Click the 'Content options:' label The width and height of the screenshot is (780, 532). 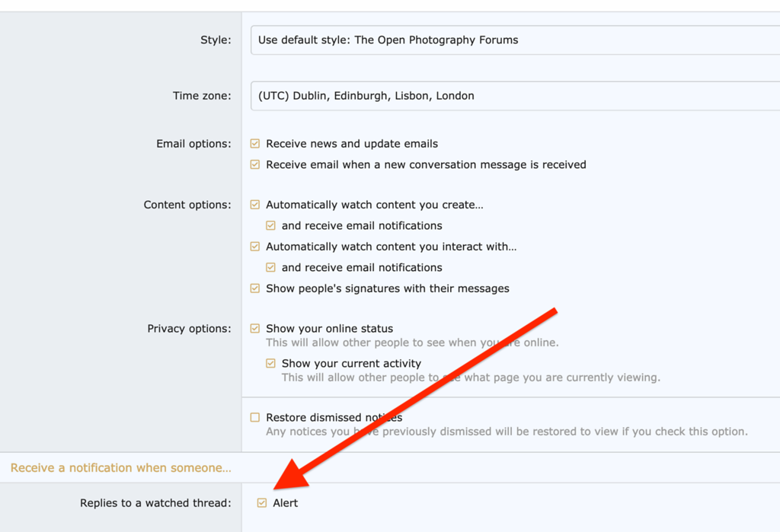click(187, 205)
